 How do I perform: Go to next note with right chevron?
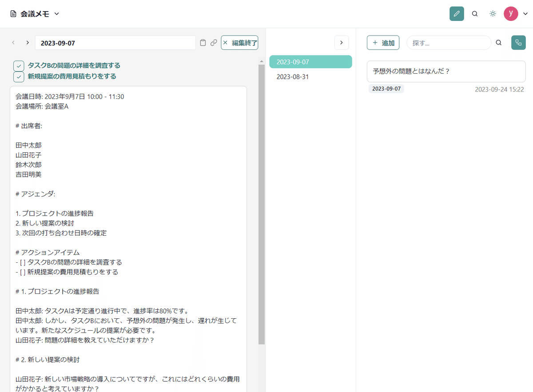pos(28,43)
